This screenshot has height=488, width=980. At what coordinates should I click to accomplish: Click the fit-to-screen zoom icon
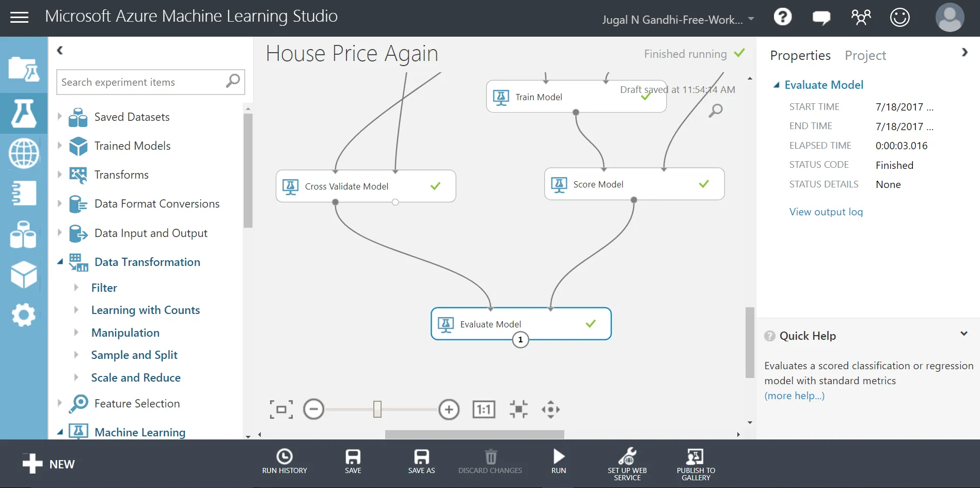tap(281, 410)
